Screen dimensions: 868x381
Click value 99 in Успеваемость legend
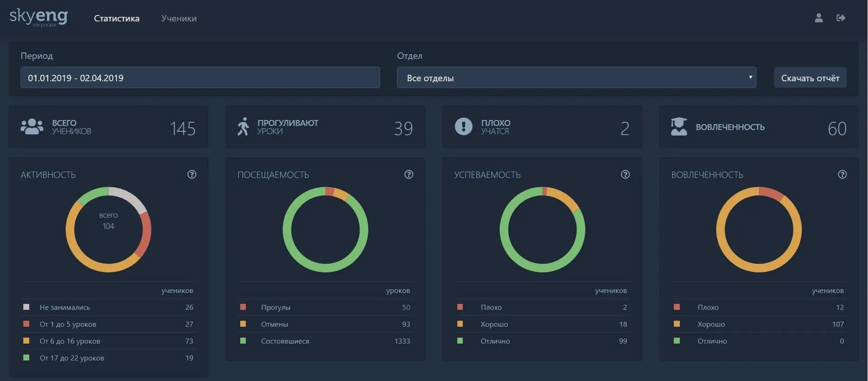point(623,341)
